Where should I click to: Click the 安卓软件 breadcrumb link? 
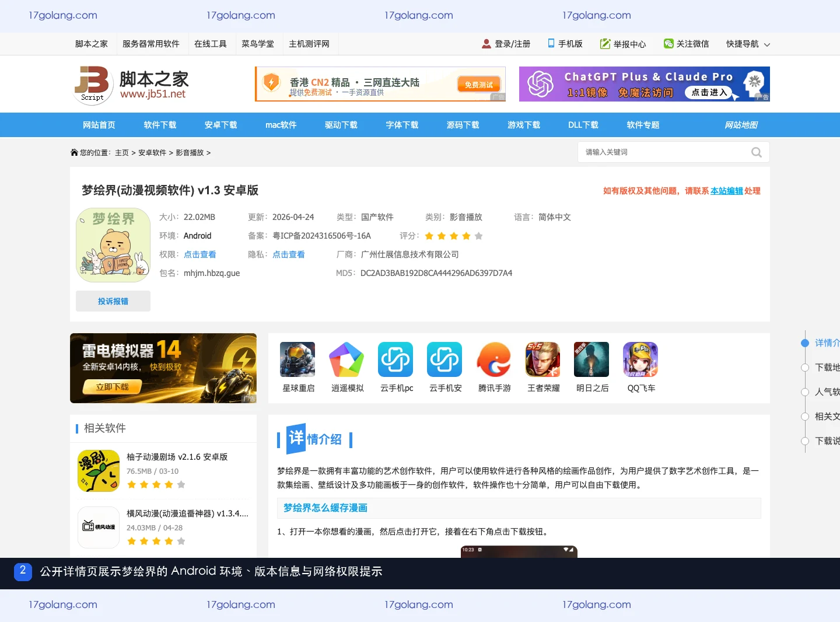coord(152,153)
